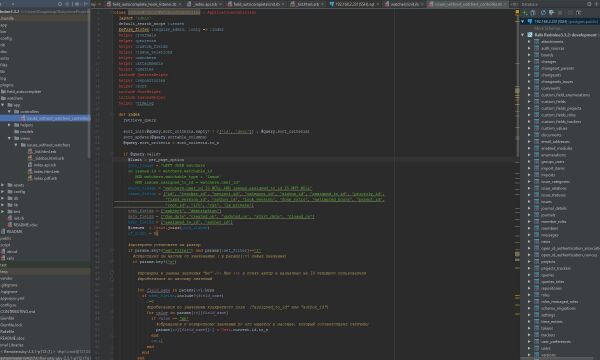Viewport: 600px width, 360px height.
Task: Collapse the controllers folder
Action: point(10,112)
